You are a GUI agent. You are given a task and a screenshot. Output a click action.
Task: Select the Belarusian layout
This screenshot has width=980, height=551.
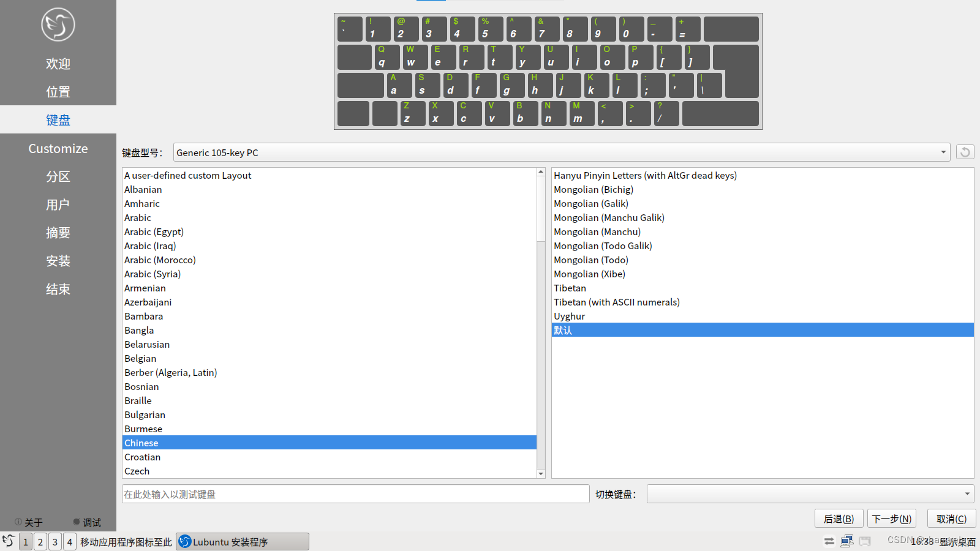pos(330,345)
